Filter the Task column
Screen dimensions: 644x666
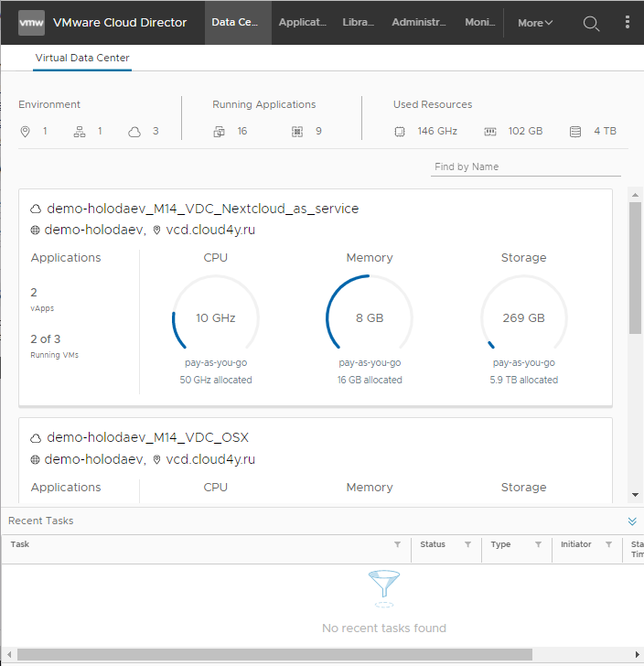[397, 544]
